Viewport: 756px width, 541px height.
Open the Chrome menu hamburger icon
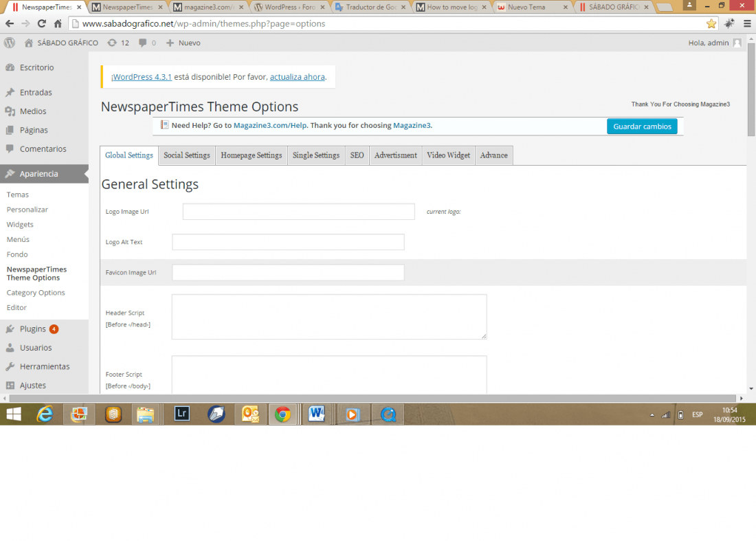[x=747, y=23]
